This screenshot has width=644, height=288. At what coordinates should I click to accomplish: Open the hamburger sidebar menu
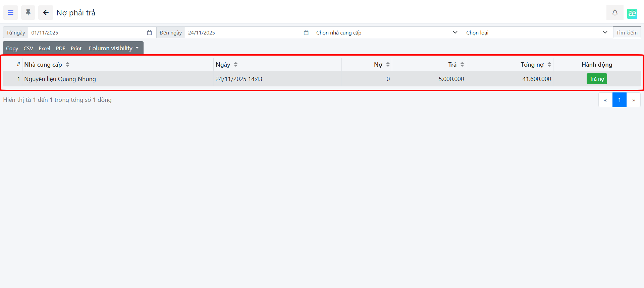click(11, 13)
